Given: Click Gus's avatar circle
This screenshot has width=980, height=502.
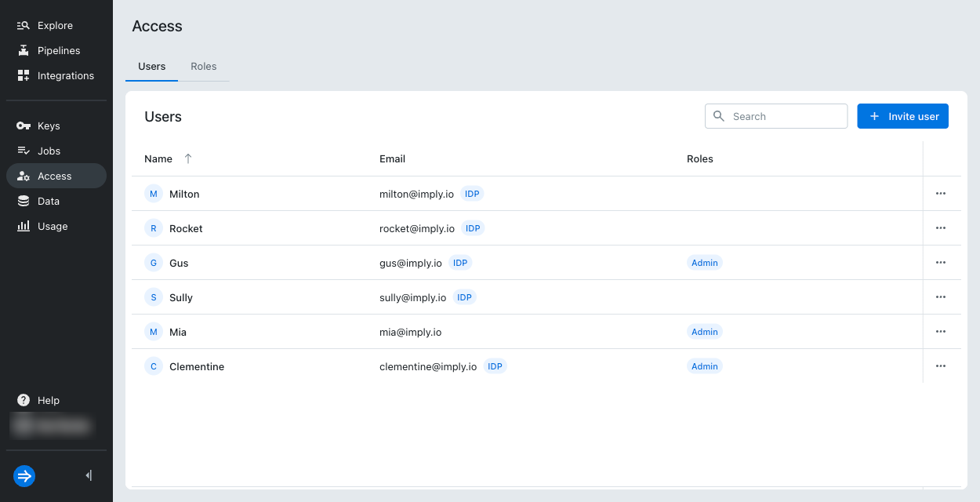Looking at the screenshot, I should point(154,263).
